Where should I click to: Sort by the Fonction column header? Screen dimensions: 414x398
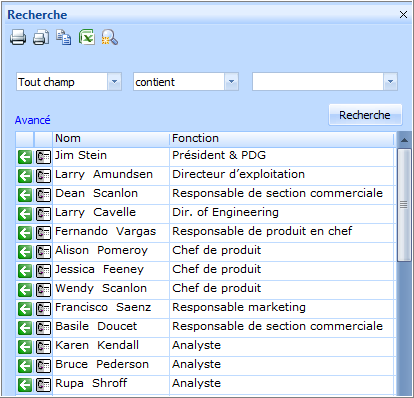tap(282, 139)
